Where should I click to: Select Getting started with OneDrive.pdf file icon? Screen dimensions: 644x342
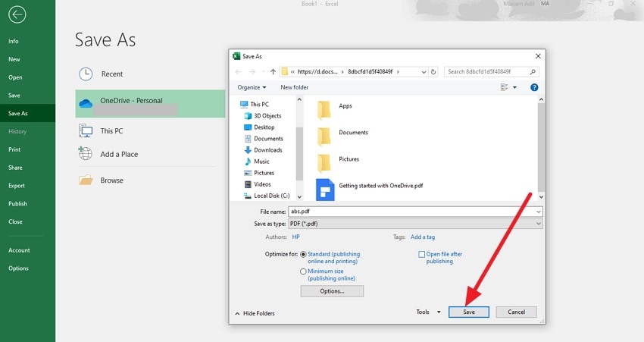tap(325, 190)
